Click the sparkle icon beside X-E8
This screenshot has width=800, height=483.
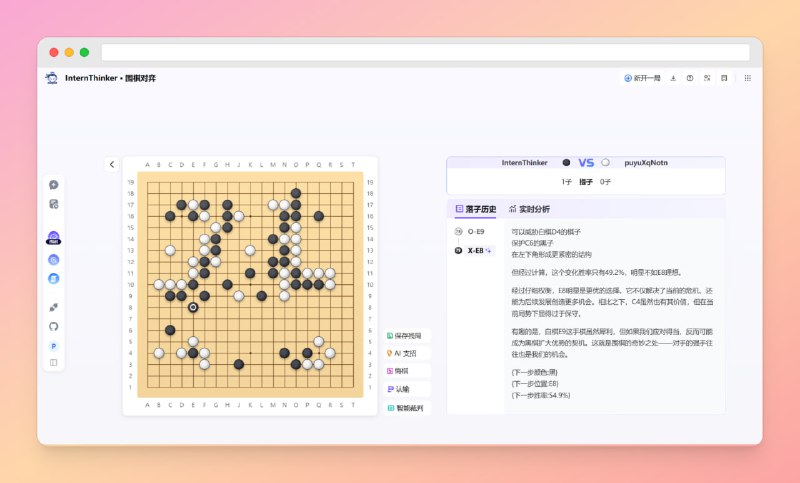click(x=488, y=250)
